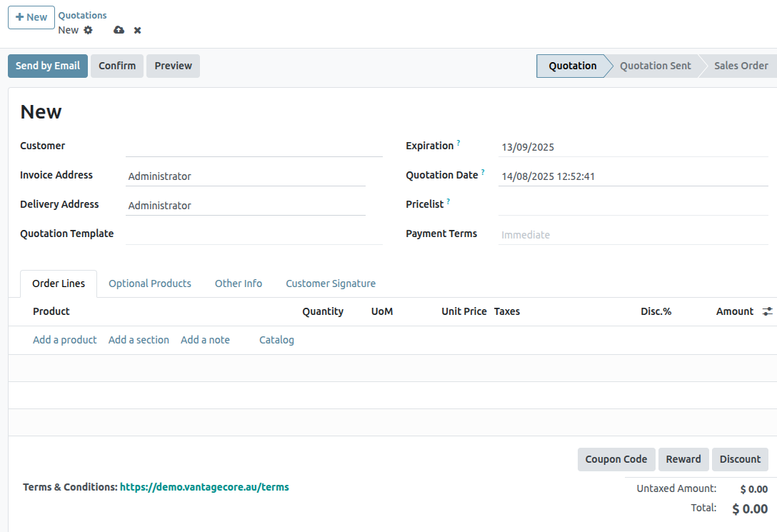Screen dimensions: 777x532
Task: Switch to the Optional Products tab
Action: (x=150, y=283)
